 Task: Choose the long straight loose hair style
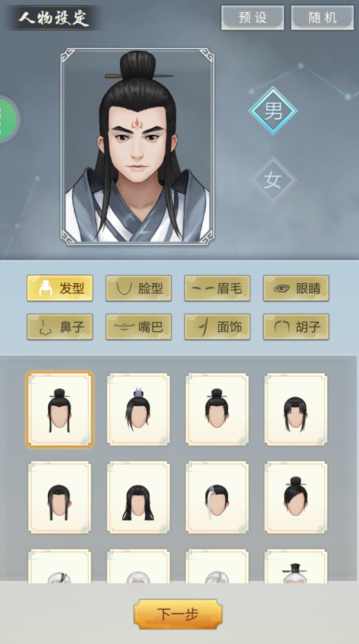pos(138,498)
